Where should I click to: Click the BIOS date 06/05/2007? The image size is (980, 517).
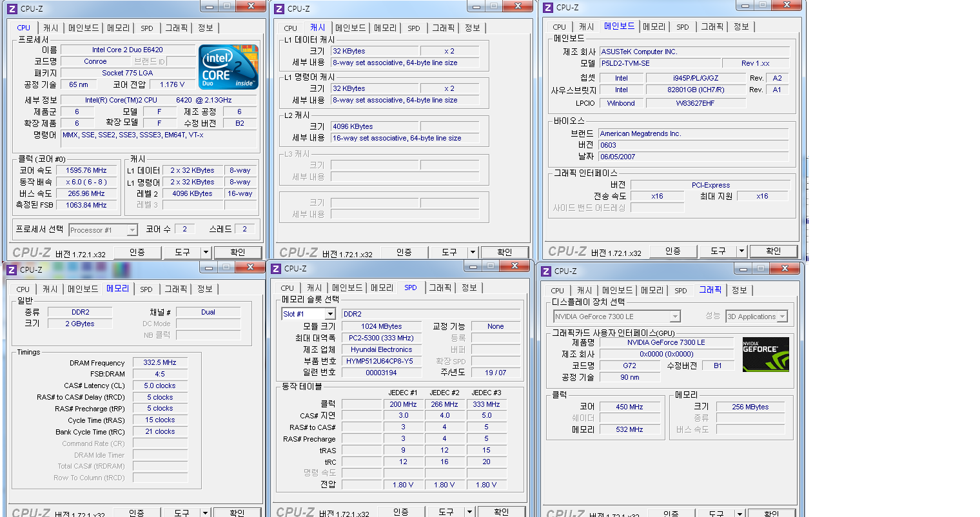click(693, 157)
